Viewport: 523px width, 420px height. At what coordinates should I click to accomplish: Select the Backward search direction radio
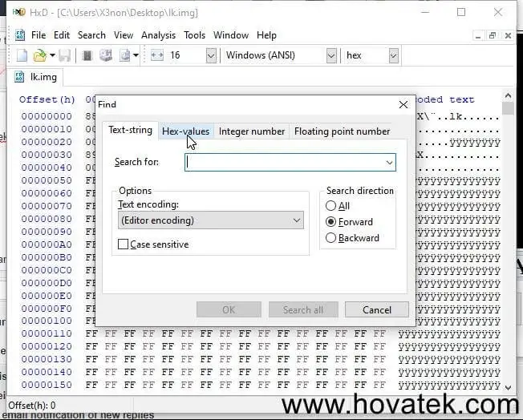pyautogui.click(x=330, y=238)
